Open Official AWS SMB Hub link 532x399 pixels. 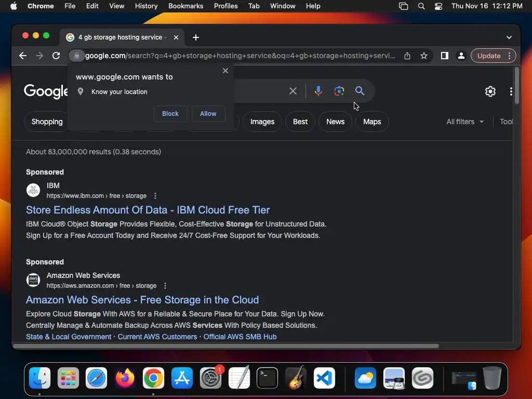(x=240, y=337)
